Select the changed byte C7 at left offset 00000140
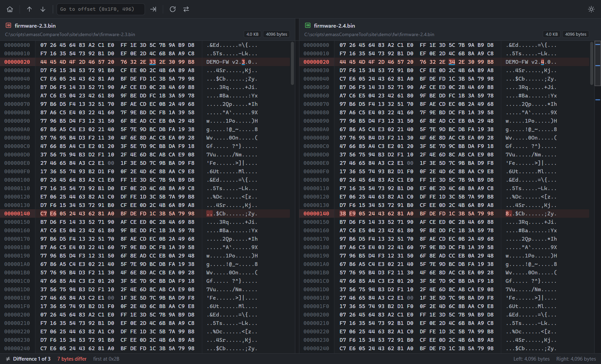 (x=43, y=214)
